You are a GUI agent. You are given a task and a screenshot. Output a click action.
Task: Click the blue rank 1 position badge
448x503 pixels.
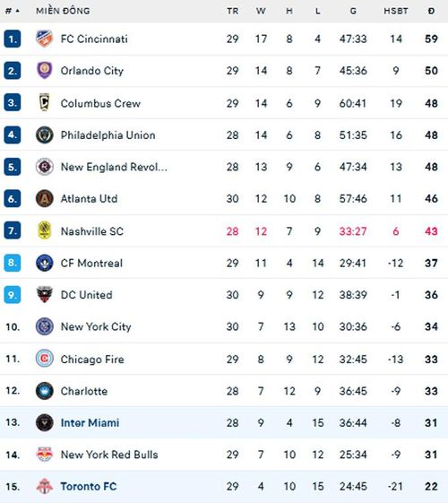click(13, 39)
